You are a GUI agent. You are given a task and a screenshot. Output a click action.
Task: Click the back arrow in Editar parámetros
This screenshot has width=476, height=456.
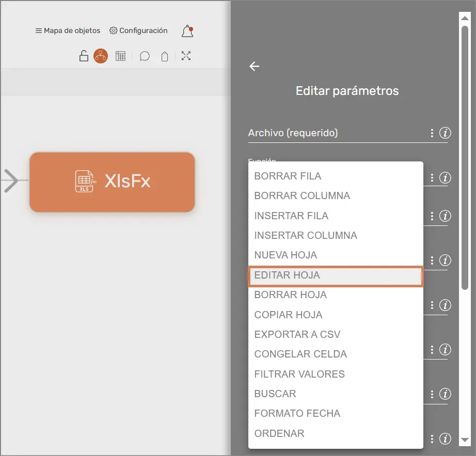[254, 66]
